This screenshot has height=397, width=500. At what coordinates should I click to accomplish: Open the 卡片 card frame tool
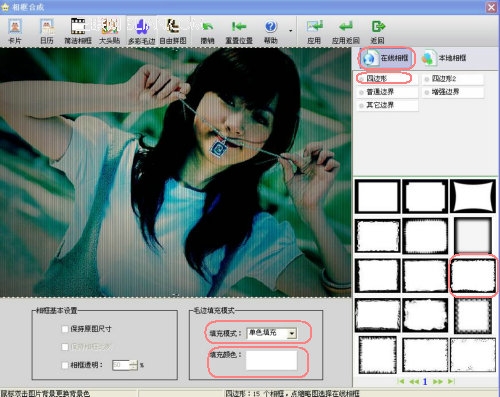click(x=15, y=32)
